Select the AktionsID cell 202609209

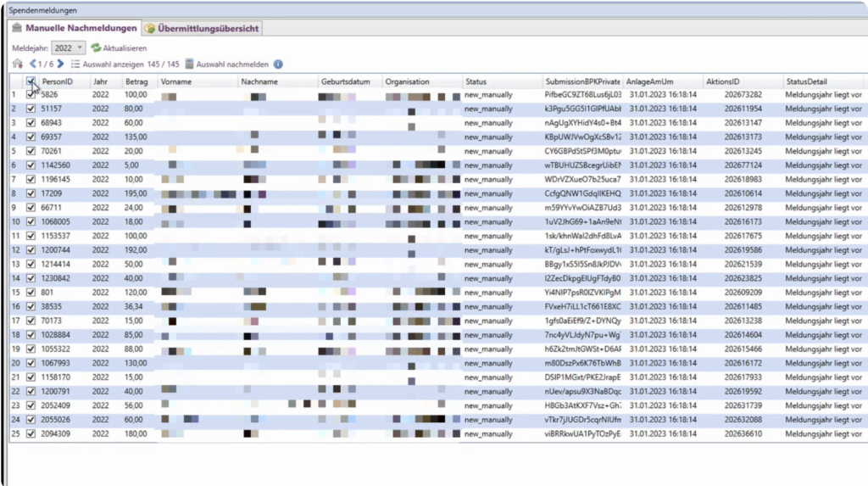[x=743, y=293]
